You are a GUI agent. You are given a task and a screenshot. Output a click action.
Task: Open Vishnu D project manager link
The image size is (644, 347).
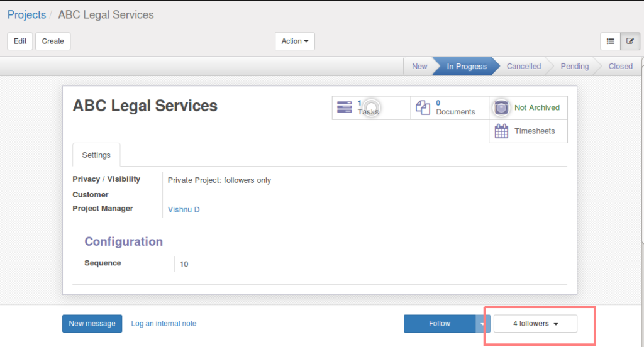184,209
